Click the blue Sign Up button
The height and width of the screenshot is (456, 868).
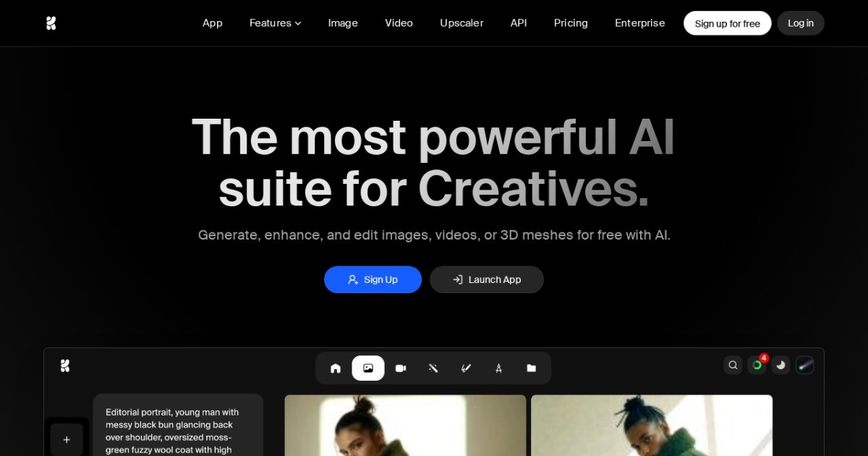tap(373, 279)
